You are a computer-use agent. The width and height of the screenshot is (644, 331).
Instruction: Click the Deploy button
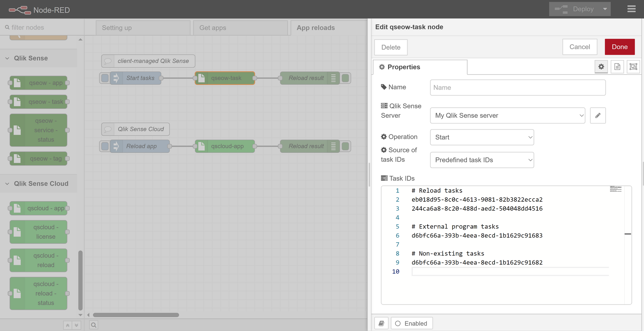coord(575,9)
